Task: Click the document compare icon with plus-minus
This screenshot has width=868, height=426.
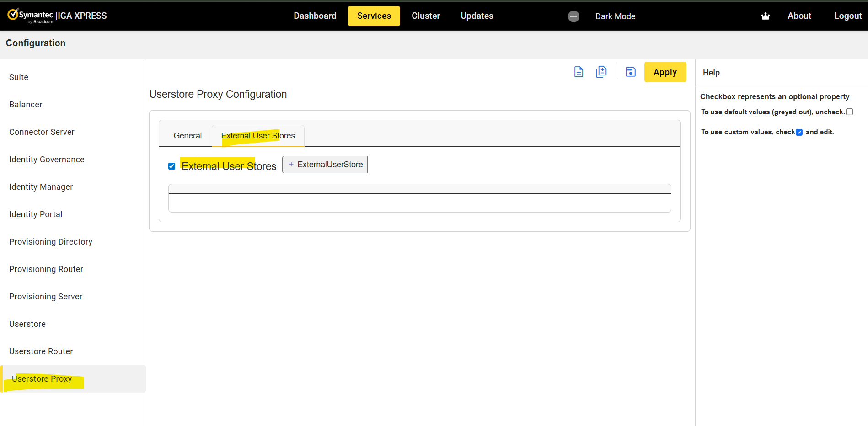Action: [x=601, y=72]
